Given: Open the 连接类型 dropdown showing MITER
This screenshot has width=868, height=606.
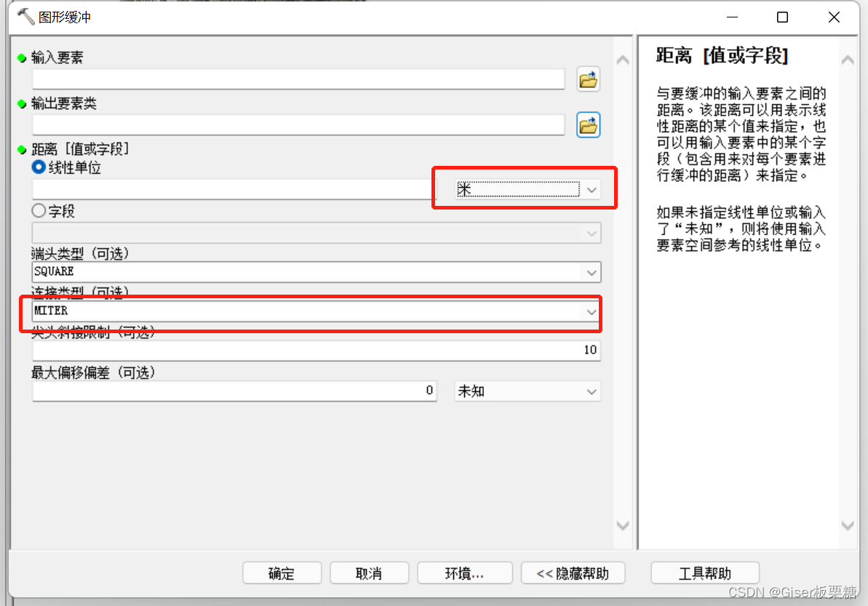Looking at the screenshot, I should click(x=592, y=311).
